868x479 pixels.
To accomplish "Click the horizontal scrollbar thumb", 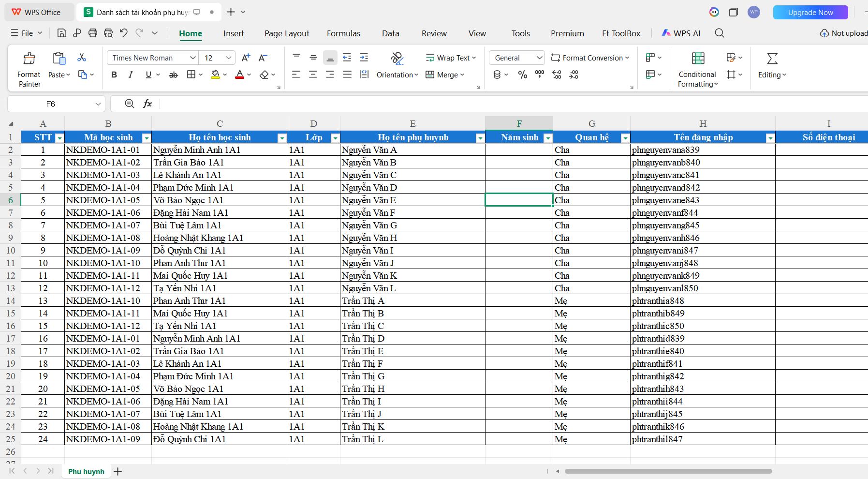I will [668, 471].
